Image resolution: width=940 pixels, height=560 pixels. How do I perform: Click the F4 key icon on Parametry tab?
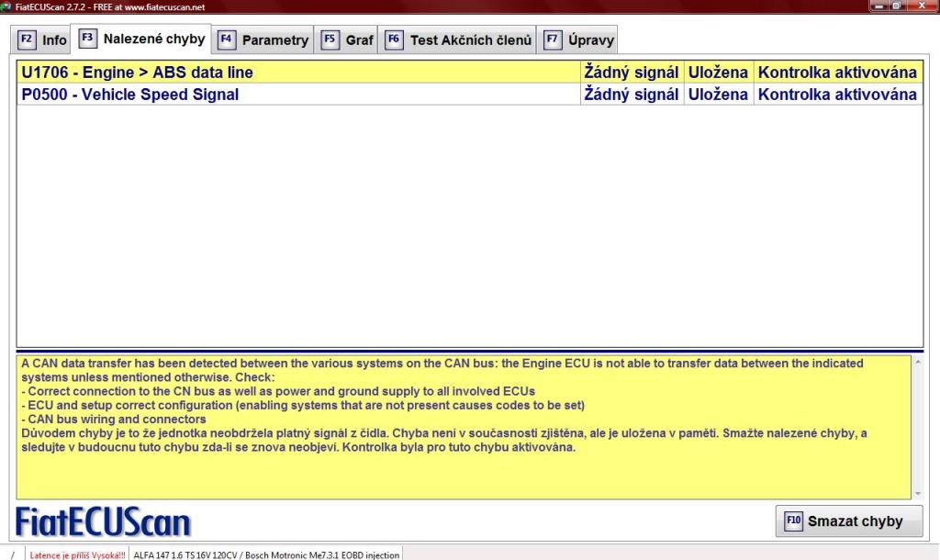click(226, 40)
